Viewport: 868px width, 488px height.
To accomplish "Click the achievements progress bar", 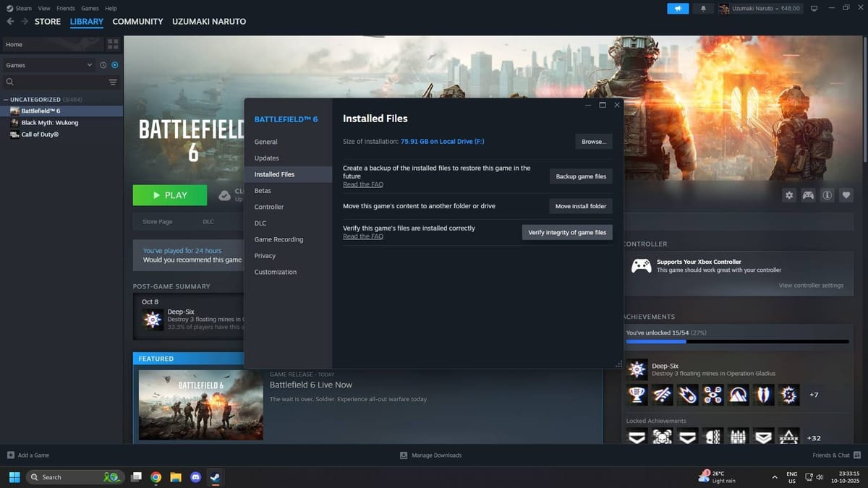I will [x=736, y=341].
